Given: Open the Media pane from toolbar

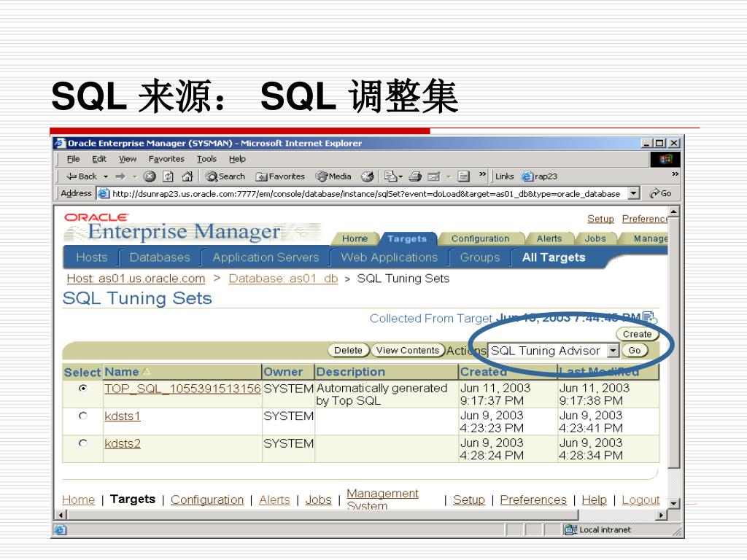Looking at the screenshot, I should coord(333,176).
